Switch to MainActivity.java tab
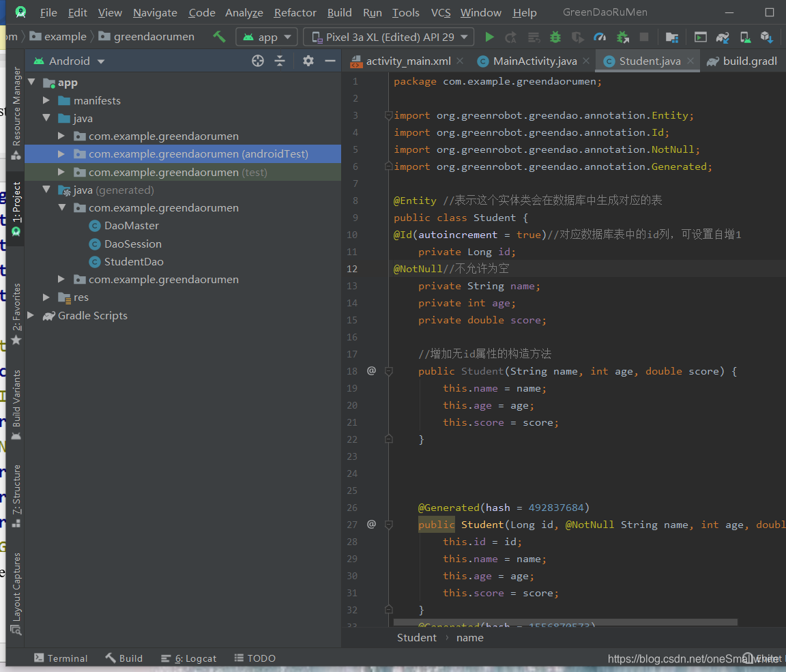786x672 pixels. point(534,61)
